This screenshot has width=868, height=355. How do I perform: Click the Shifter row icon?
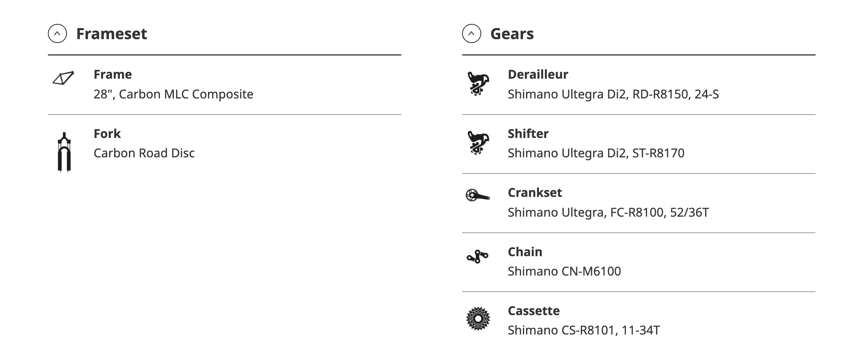(x=478, y=143)
